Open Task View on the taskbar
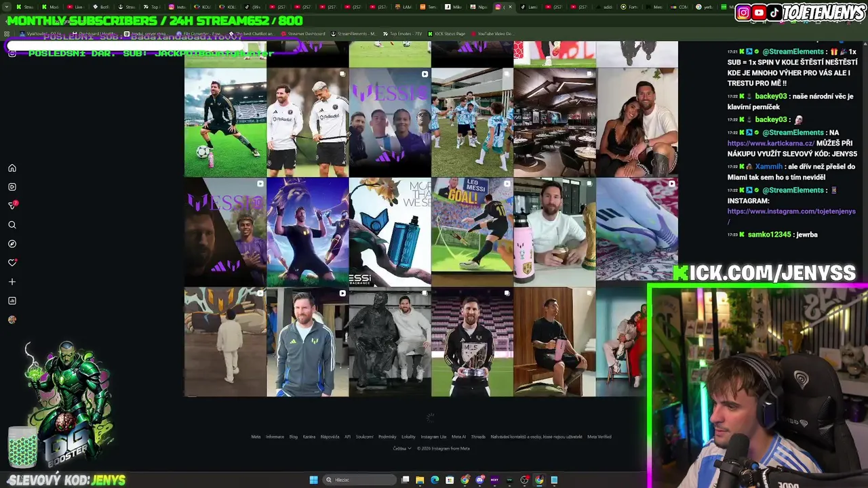The height and width of the screenshot is (488, 868). point(406,480)
